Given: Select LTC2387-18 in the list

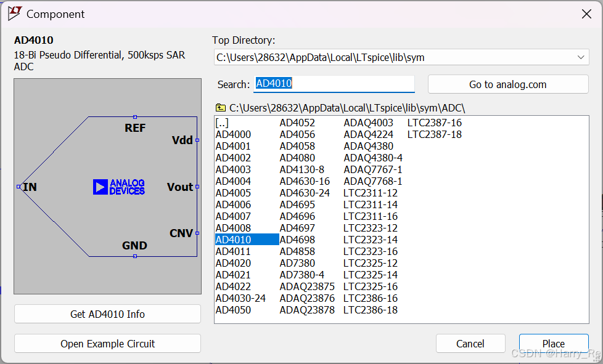Looking at the screenshot, I should [x=435, y=134].
